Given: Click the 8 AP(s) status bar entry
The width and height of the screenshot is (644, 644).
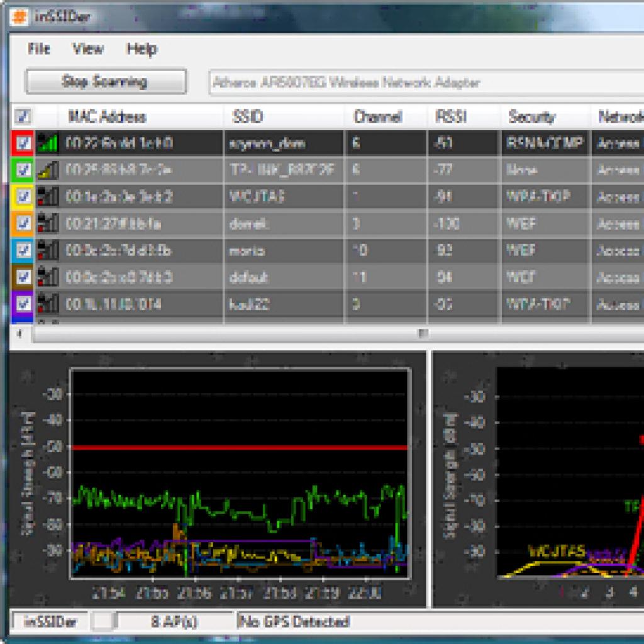Looking at the screenshot, I should (x=174, y=621).
